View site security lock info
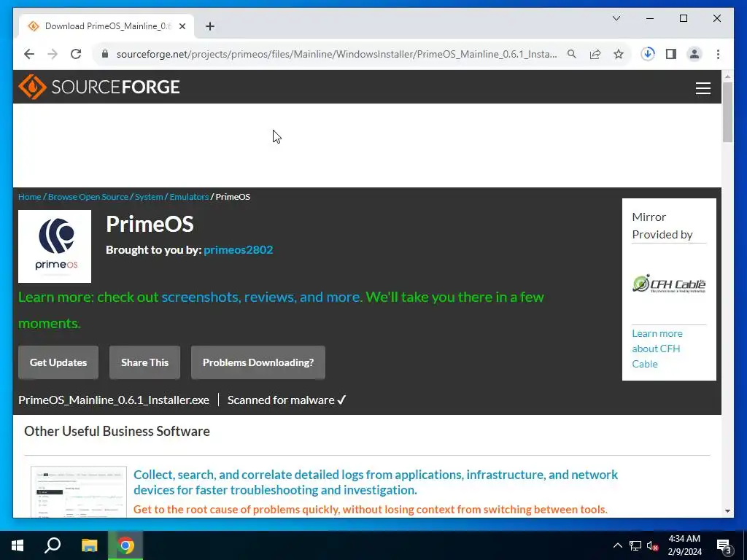Viewport: 747px width, 560px height. pos(105,54)
